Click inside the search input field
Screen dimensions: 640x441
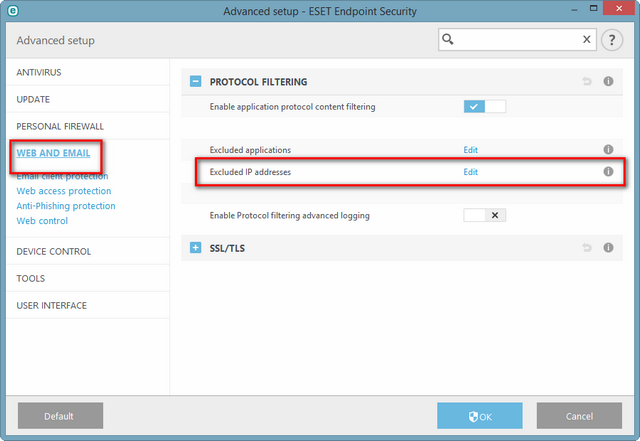pyautogui.click(x=517, y=40)
